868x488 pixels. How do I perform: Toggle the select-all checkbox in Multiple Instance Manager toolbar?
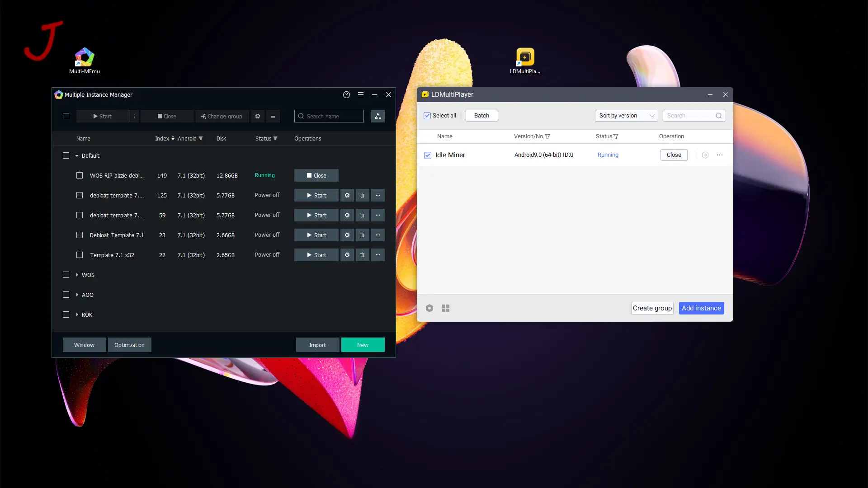click(66, 116)
